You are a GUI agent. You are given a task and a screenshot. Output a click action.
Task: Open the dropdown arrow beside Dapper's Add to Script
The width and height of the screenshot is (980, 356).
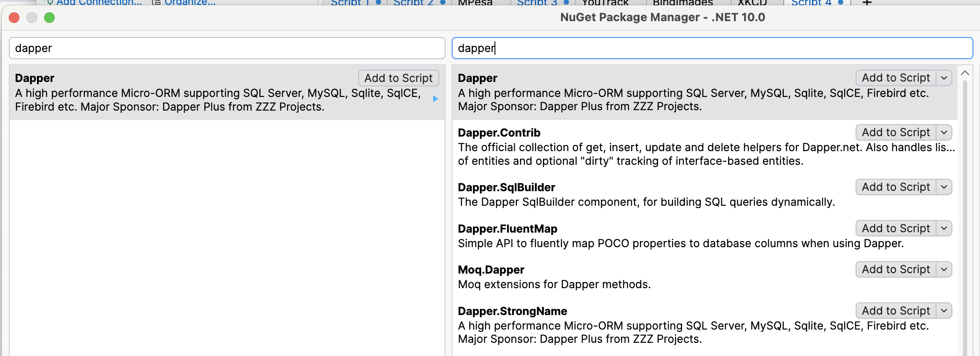tap(944, 78)
